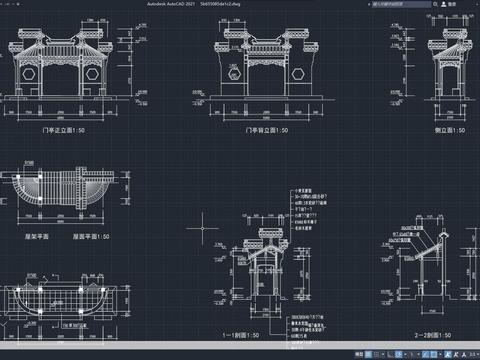Open the annotation scale 1:1 dropdown
480x360 pixels.
[x=474, y=354]
